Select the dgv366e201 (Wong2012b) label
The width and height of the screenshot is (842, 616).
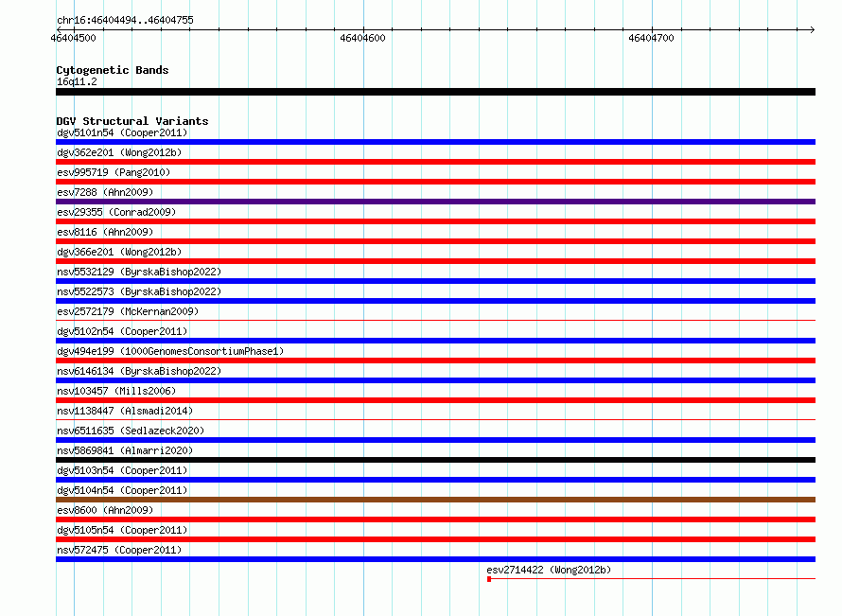[119, 252]
